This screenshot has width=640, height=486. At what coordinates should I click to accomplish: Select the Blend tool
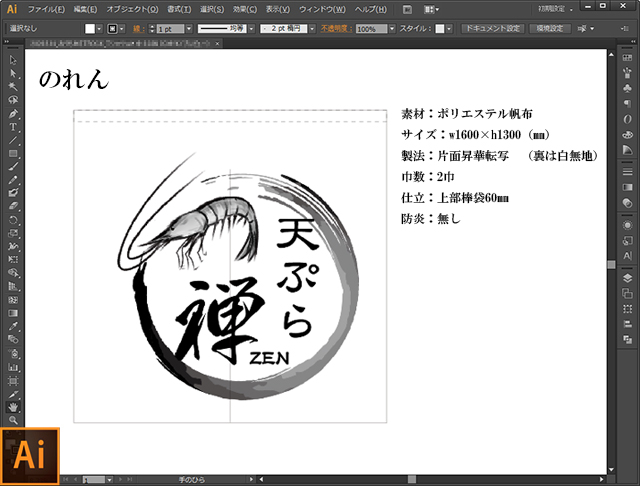point(13,340)
